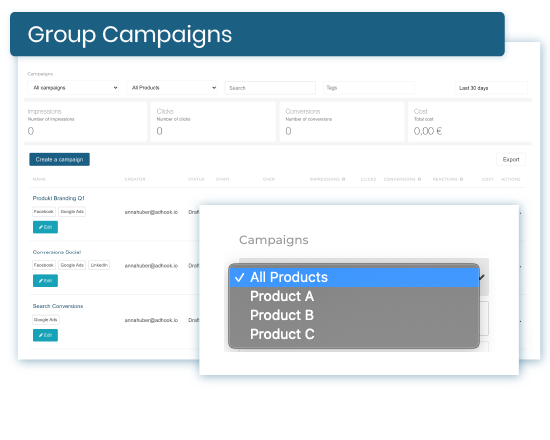Screen dimensions: 550x440
Task: Edit the Conversions Social campaign
Action: [45, 281]
